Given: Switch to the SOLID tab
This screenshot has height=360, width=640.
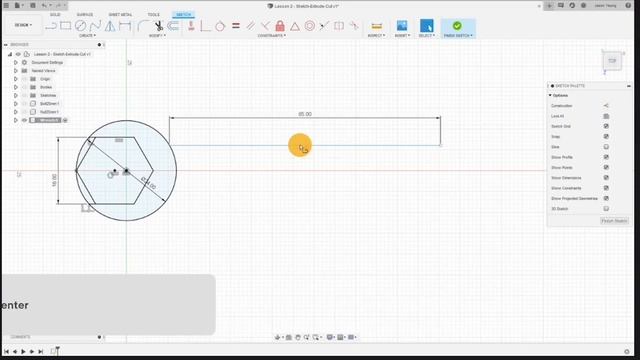Looking at the screenshot, I should 55,15.
